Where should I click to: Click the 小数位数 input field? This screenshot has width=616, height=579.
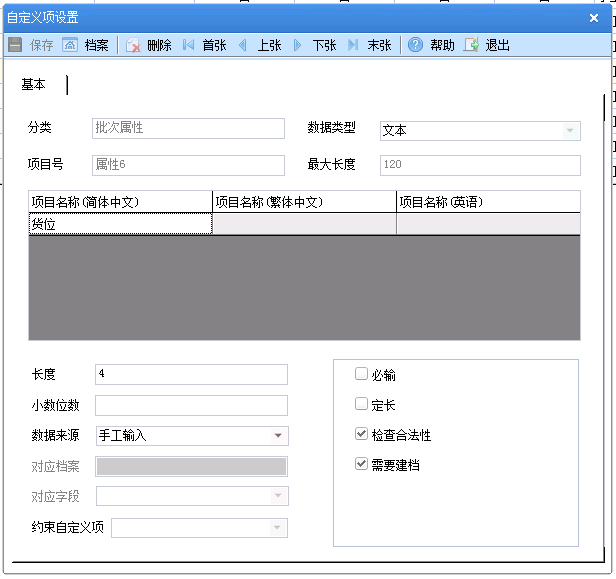190,405
